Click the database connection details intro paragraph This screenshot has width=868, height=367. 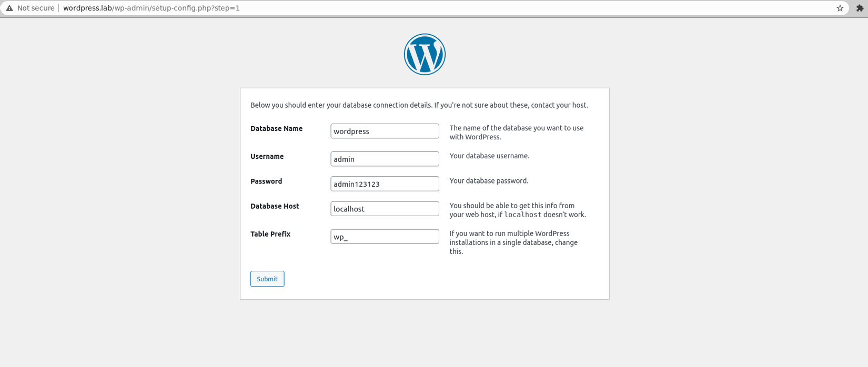[x=419, y=105]
